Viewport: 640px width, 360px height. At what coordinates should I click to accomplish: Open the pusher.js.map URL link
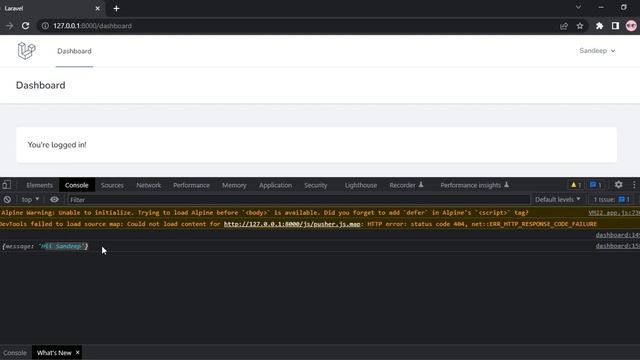point(292,224)
